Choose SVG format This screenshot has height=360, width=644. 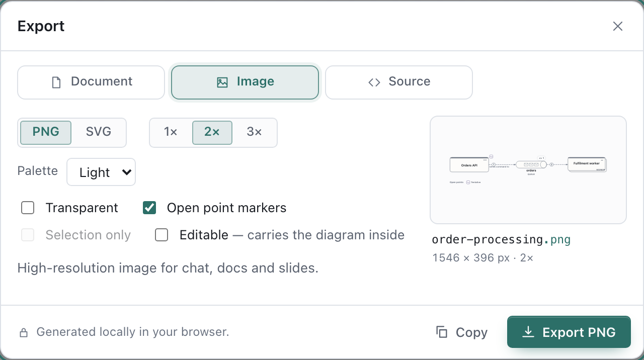click(x=99, y=132)
